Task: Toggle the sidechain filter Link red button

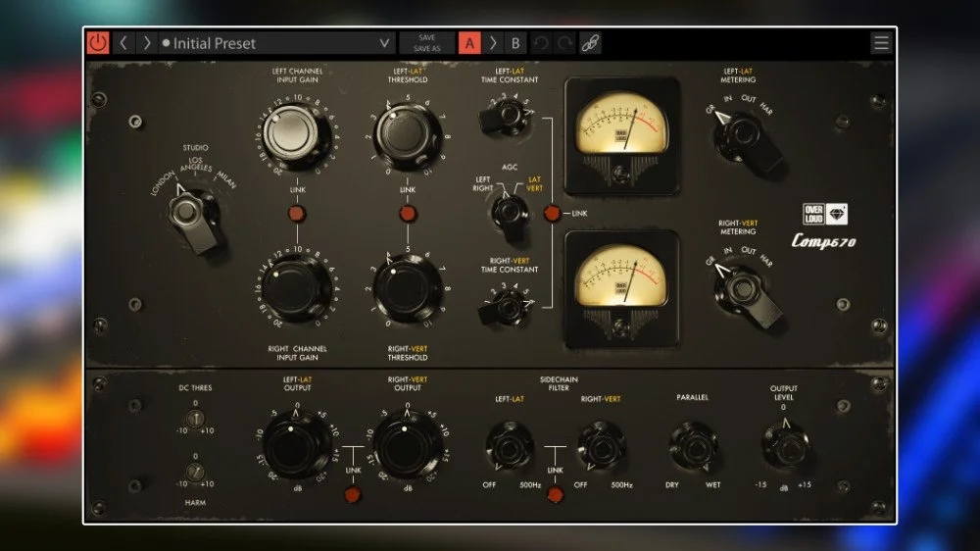Action: coord(555,495)
